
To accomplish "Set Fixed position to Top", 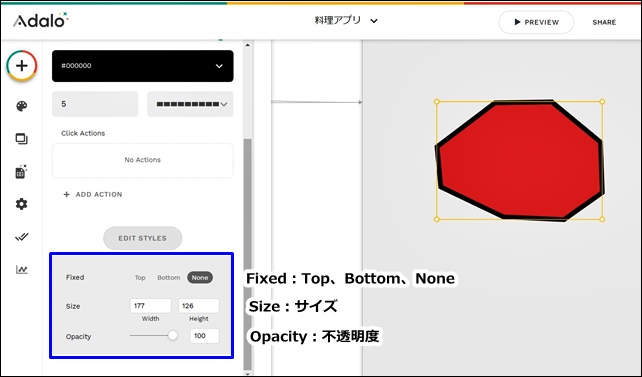I will (x=140, y=278).
